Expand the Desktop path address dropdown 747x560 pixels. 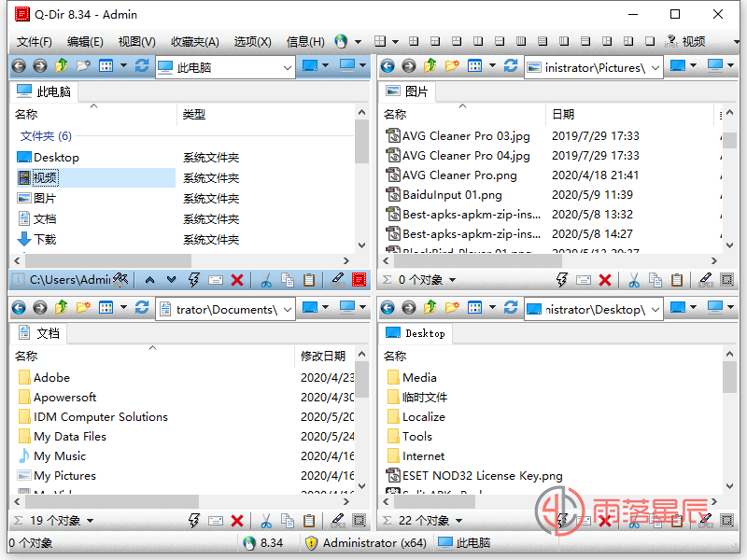655,310
